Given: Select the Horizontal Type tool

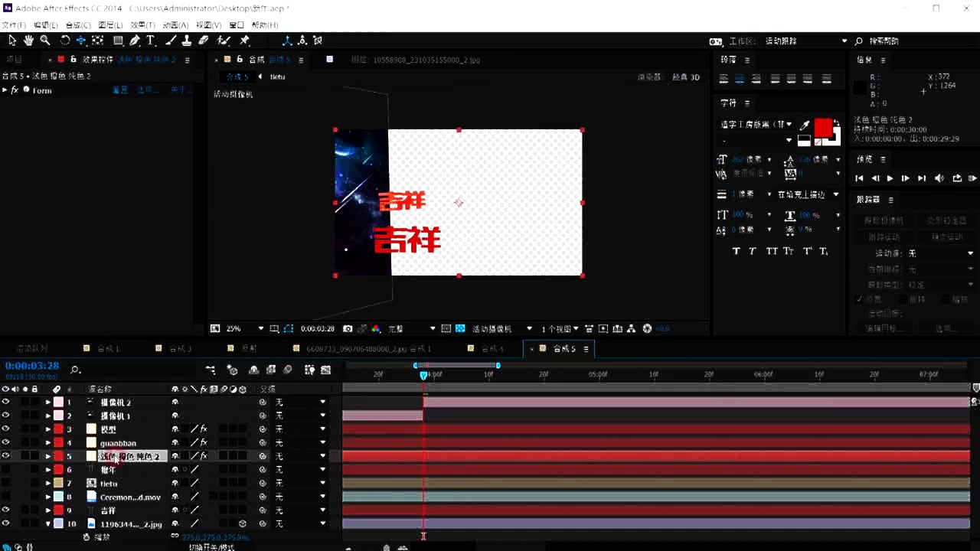Looking at the screenshot, I should click(151, 41).
